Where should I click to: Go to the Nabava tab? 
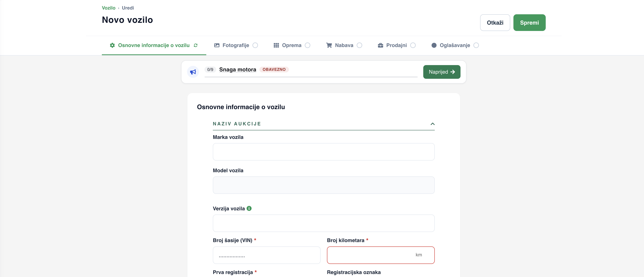pyautogui.click(x=344, y=45)
